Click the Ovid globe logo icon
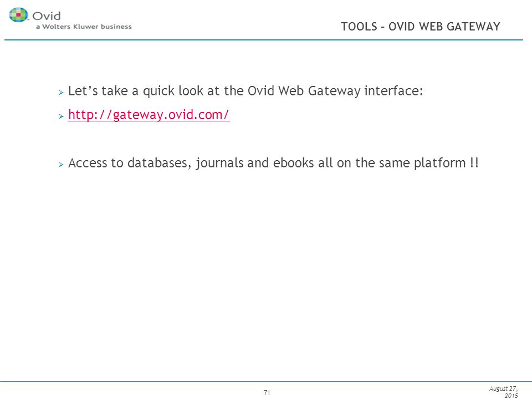532x399 pixels. click(18, 15)
